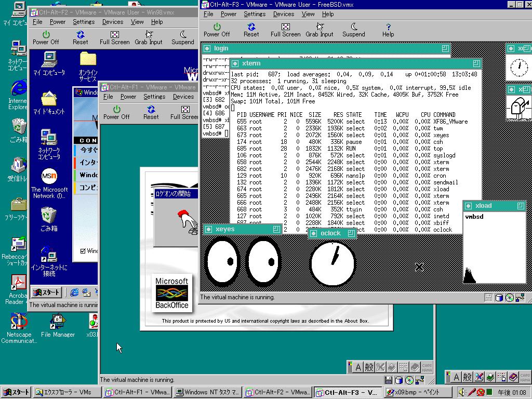Switch to the x09.bmp ペイント taskbar button
Viewport: 532px width, 399px height.
pyautogui.click(x=418, y=392)
